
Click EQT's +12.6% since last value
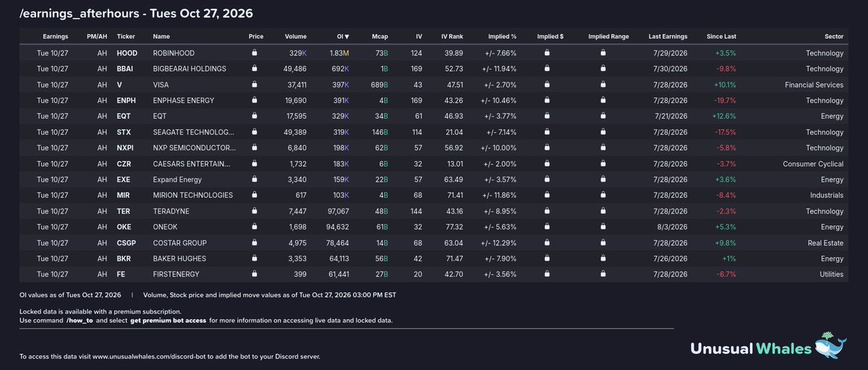[726, 117]
